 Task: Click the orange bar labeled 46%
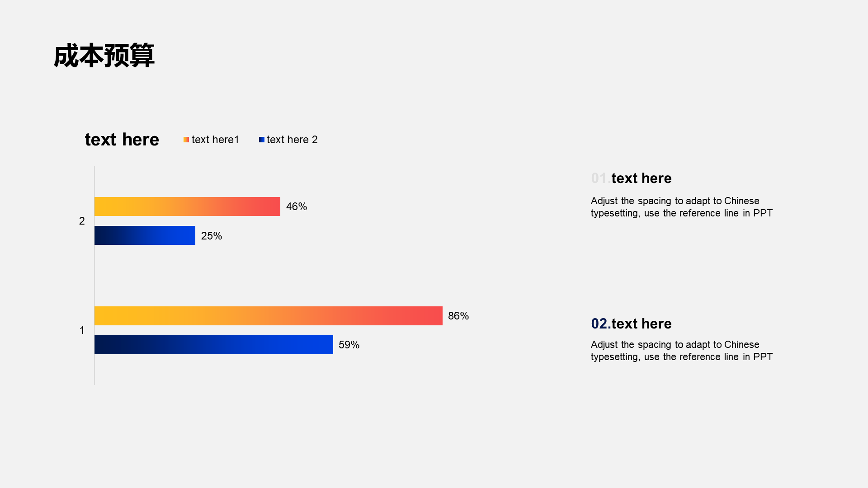click(x=187, y=206)
